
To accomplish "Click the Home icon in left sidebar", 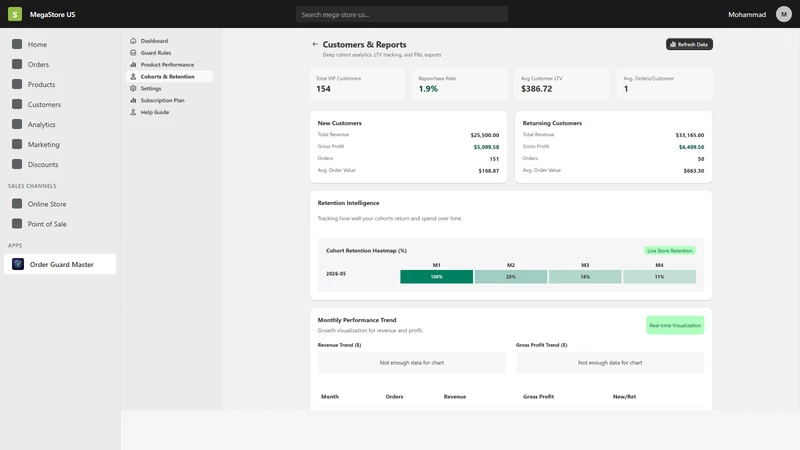I will point(17,44).
